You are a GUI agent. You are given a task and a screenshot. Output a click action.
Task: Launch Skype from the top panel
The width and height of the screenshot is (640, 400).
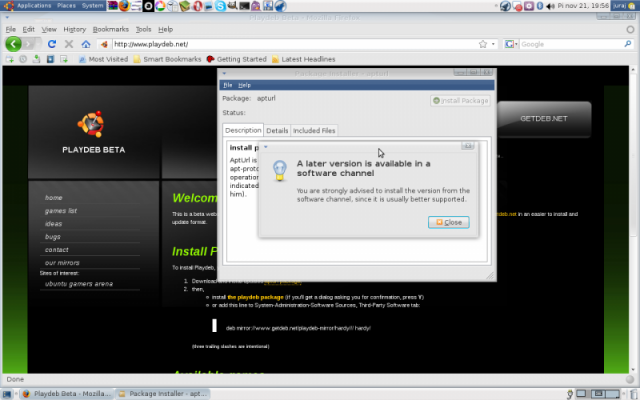220,6
